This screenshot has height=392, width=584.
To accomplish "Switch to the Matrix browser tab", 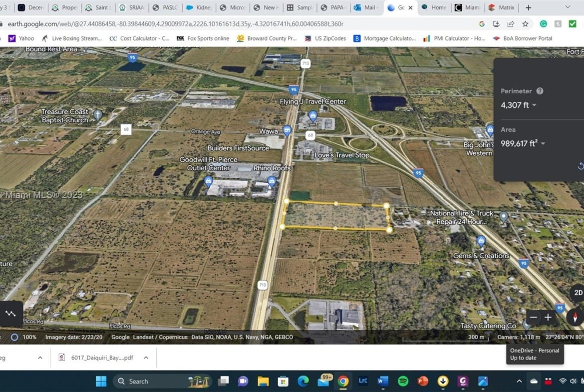I will [x=501, y=7].
